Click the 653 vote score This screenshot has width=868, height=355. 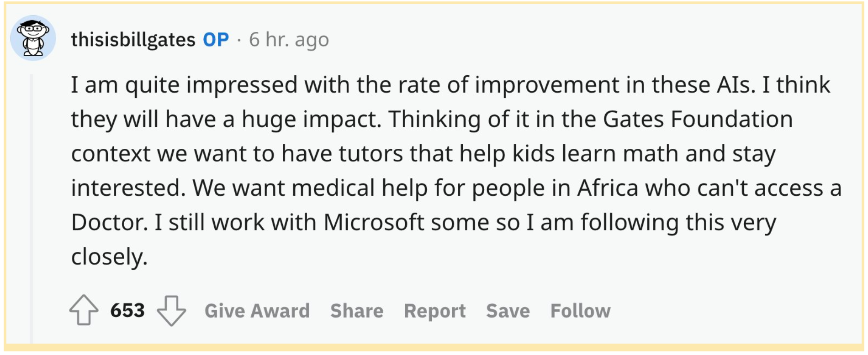point(127,311)
